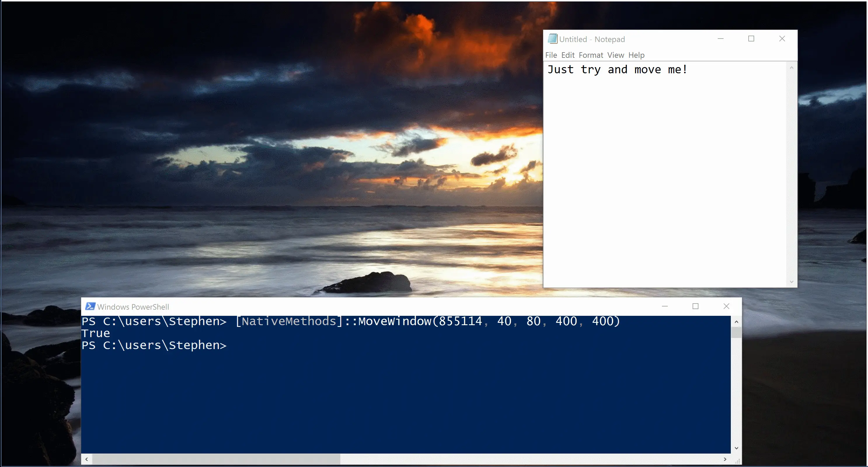Image resolution: width=868 pixels, height=467 pixels.
Task: Open the Notepad Format menu
Action: tap(590, 55)
